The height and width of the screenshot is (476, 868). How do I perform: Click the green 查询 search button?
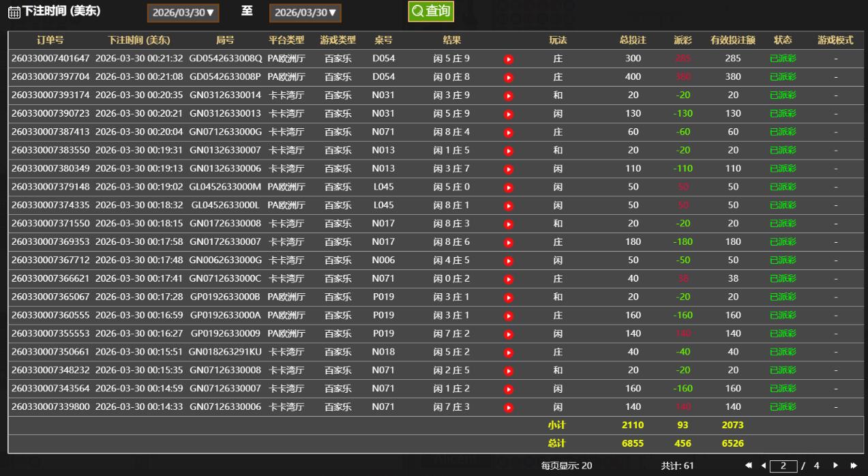[430, 12]
